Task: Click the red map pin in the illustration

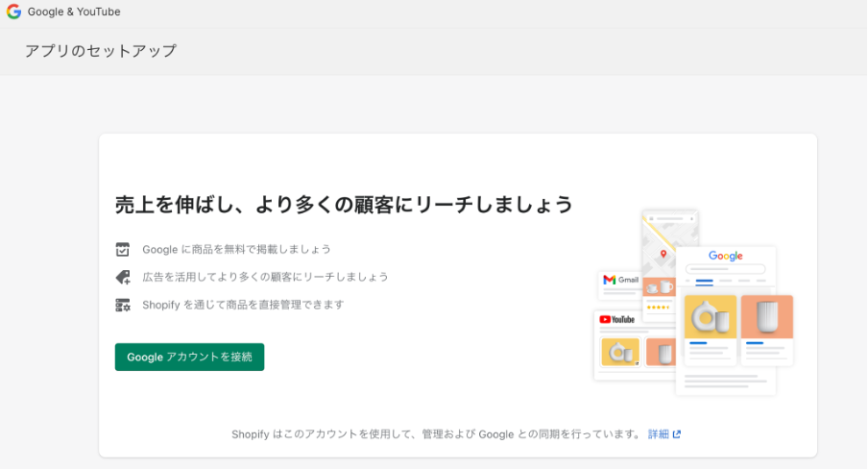Action: [663, 254]
